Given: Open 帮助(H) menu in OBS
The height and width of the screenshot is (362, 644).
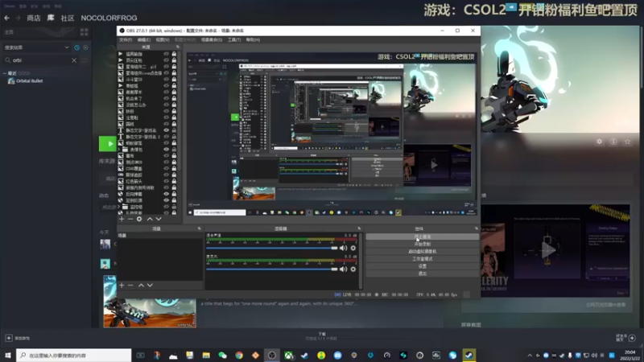Looking at the screenshot, I should [253, 39].
